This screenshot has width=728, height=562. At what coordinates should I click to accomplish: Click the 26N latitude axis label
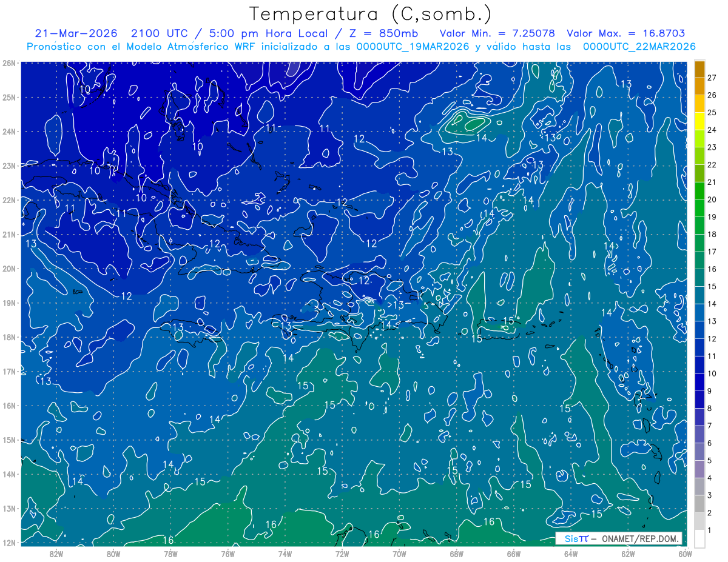point(9,63)
